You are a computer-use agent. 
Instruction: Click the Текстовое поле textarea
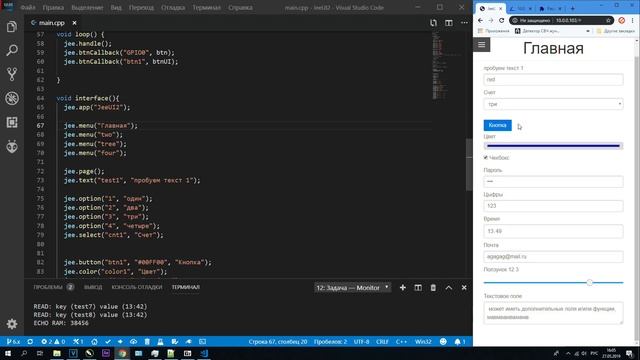553,313
